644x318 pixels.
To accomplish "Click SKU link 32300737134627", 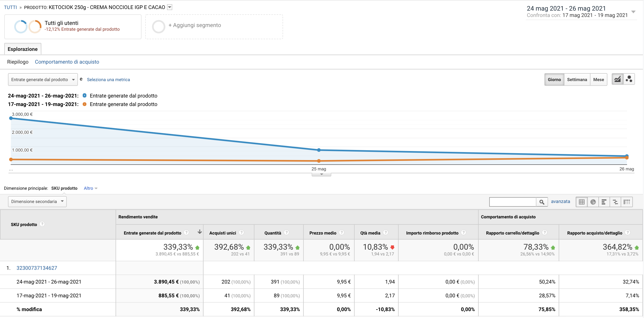I will pos(37,268).
